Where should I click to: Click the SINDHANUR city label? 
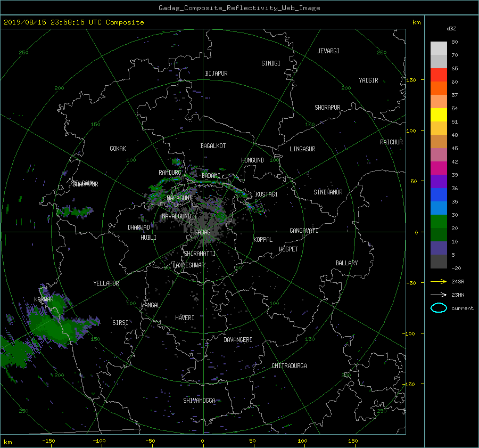(x=328, y=192)
